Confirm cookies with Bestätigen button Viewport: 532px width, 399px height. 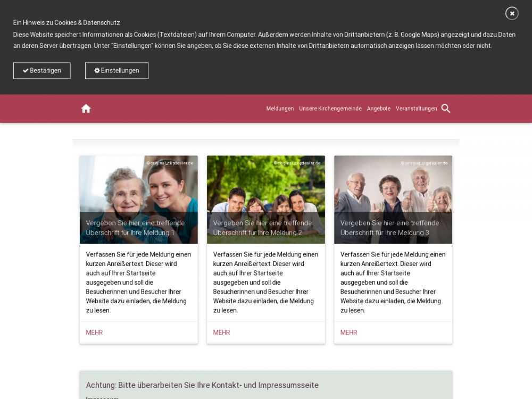tap(41, 71)
